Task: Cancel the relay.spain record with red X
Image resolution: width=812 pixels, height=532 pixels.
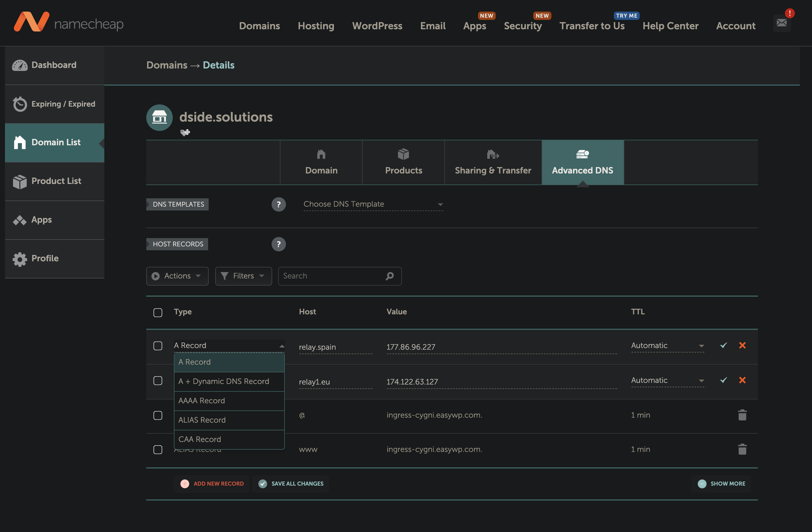Action: coord(742,345)
